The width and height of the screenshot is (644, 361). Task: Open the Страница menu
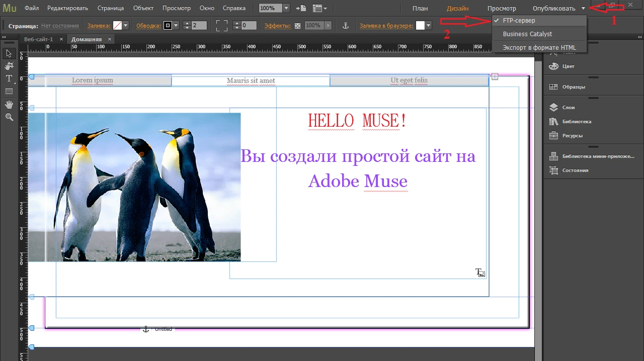(x=111, y=8)
